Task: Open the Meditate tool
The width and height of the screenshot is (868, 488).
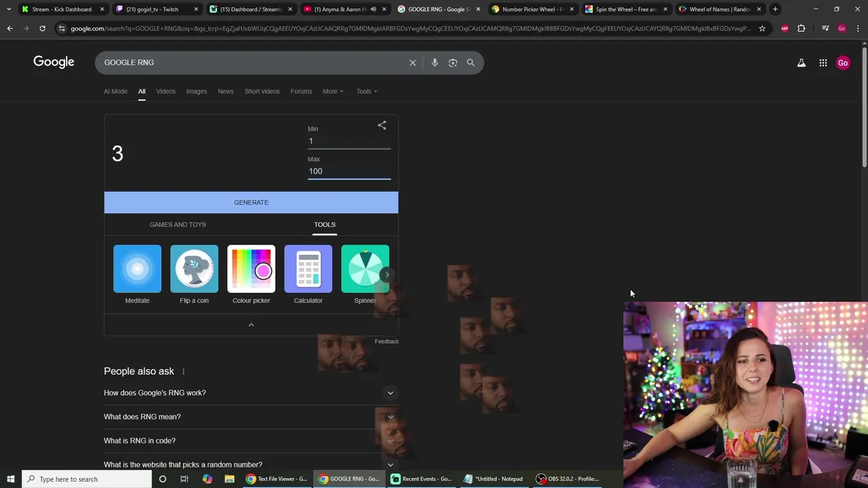Action: click(137, 274)
